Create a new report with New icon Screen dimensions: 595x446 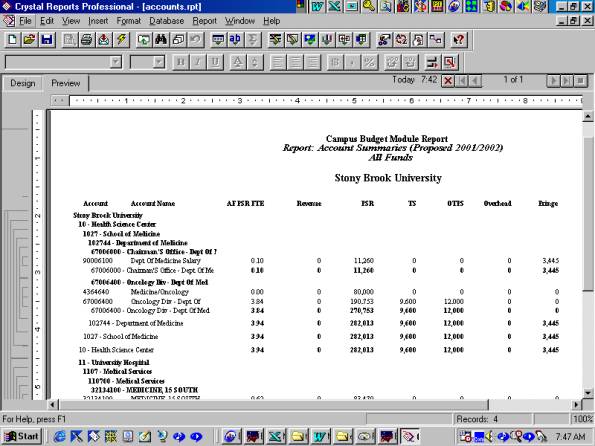coord(12,39)
